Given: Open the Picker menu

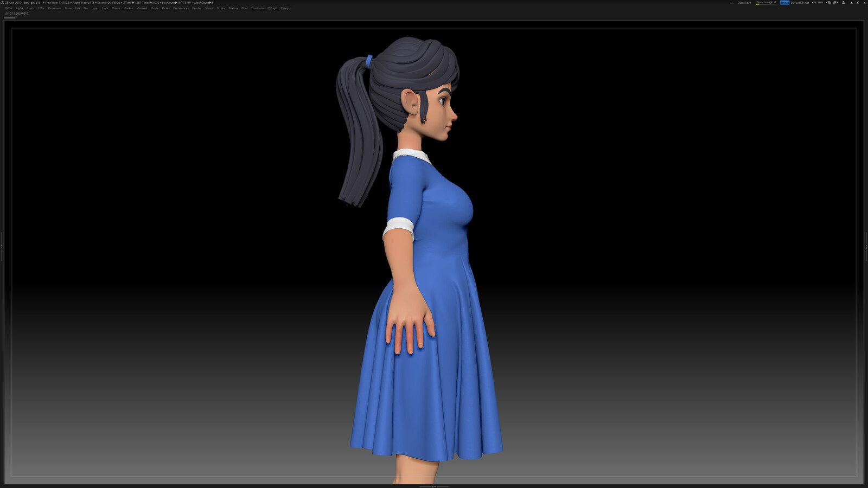Looking at the screenshot, I should pyautogui.click(x=166, y=8).
